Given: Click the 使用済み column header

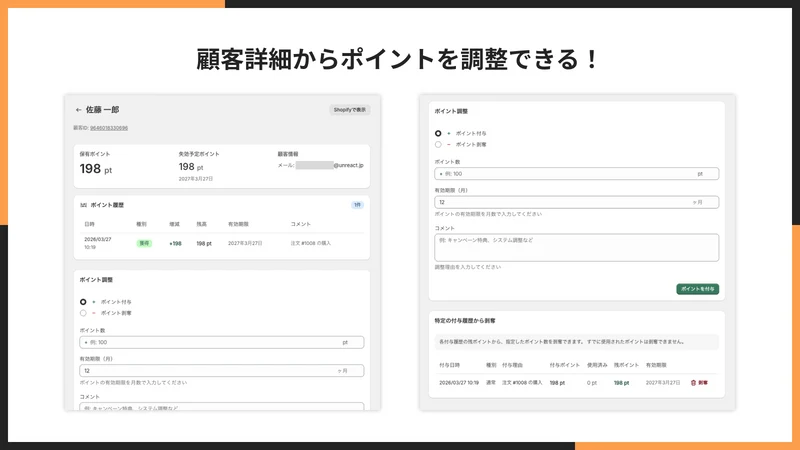Looking at the screenshot, I should coord(597,365).
